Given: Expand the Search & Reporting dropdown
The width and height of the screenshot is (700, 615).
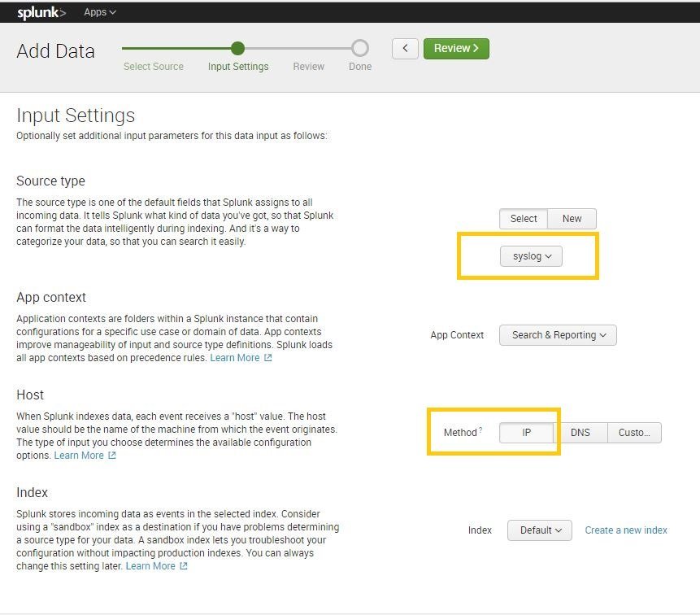Looking at the screenshot, I should tap(559, 335).
